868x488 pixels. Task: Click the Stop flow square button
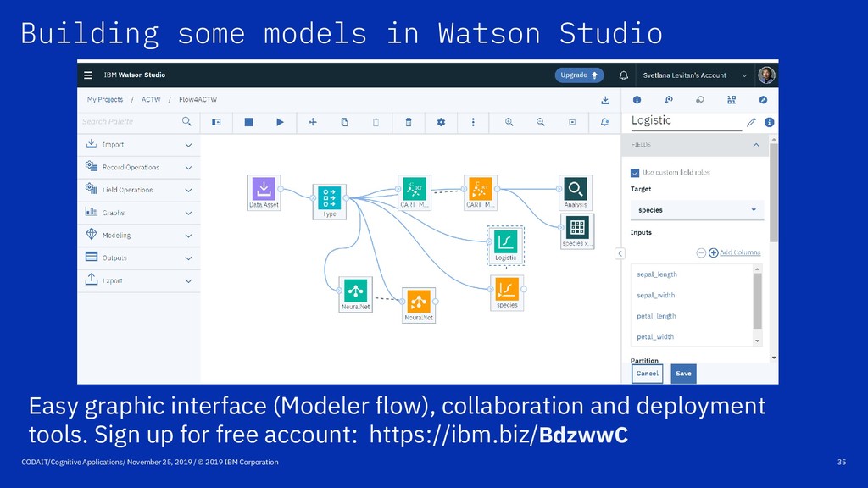click(248, 122)
